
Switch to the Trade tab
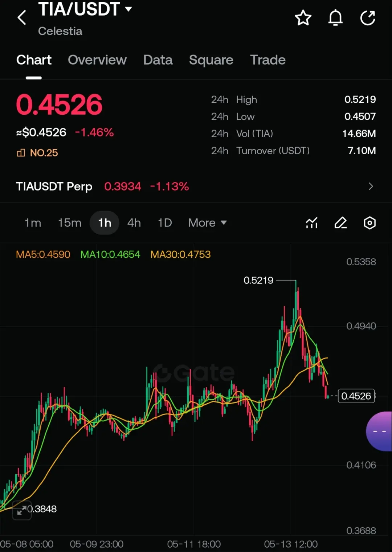268,60
